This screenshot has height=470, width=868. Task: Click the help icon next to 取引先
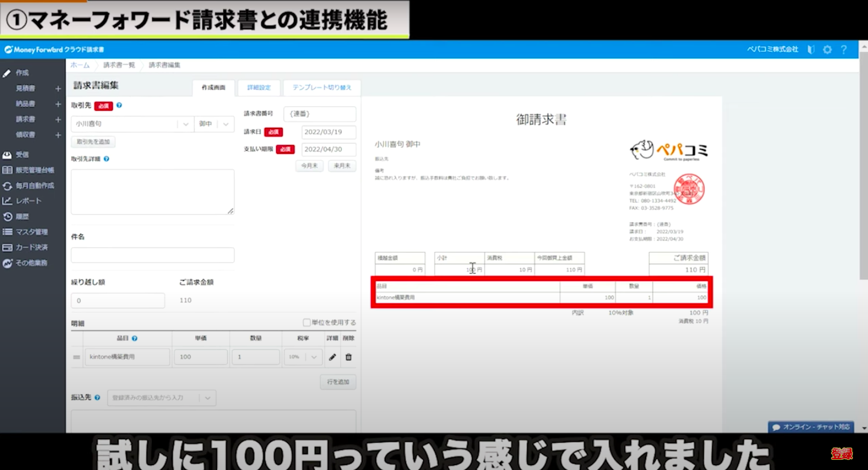[119, 106]
